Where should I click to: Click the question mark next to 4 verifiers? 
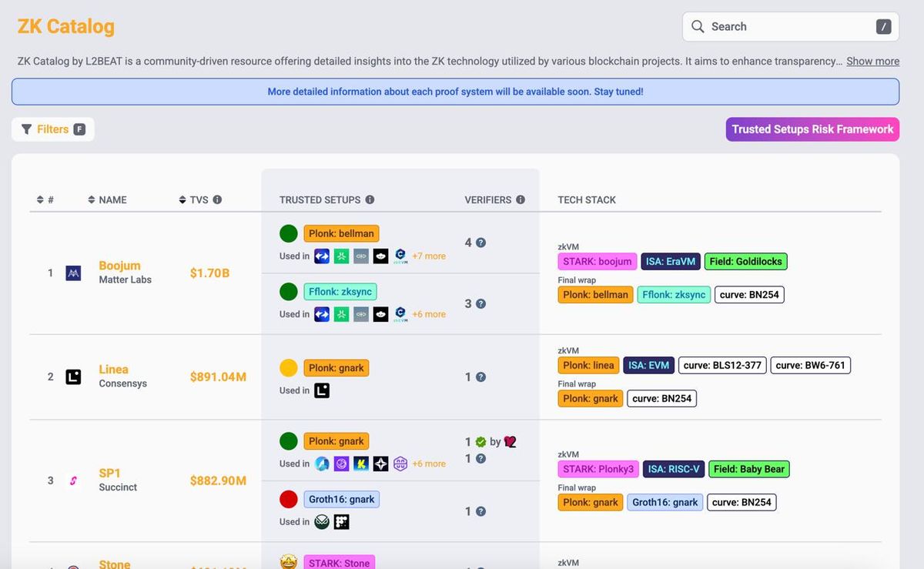pos(480,243)
